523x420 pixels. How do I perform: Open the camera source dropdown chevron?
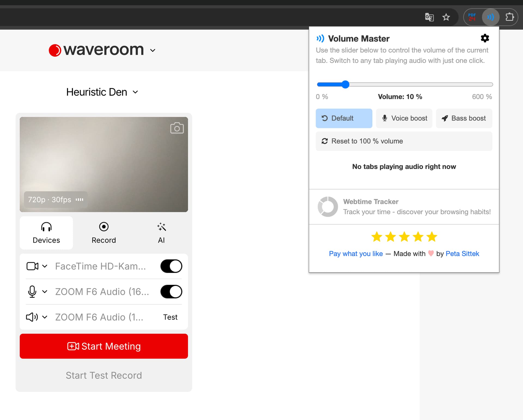point(45,266)
